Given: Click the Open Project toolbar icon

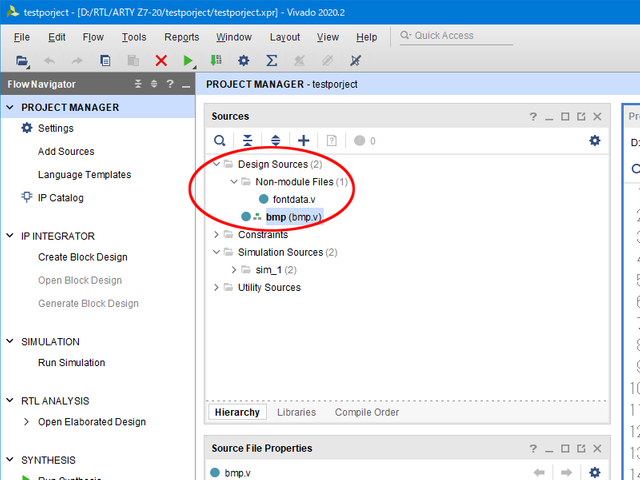Looking at the screenshot, I should tap(22, 61).
